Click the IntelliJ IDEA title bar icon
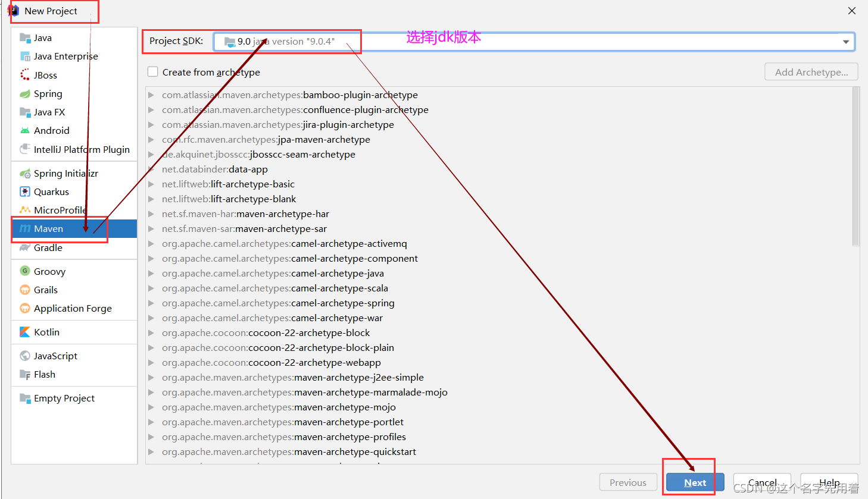 13,11
